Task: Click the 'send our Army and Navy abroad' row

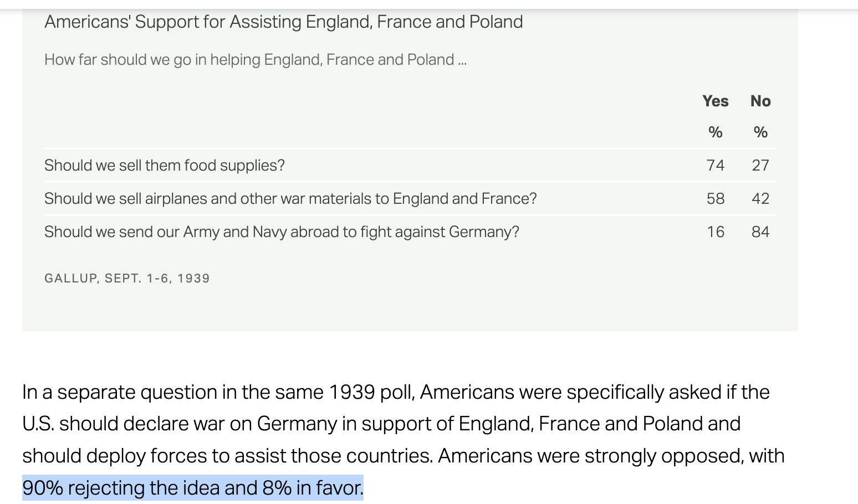Action: 410,232
